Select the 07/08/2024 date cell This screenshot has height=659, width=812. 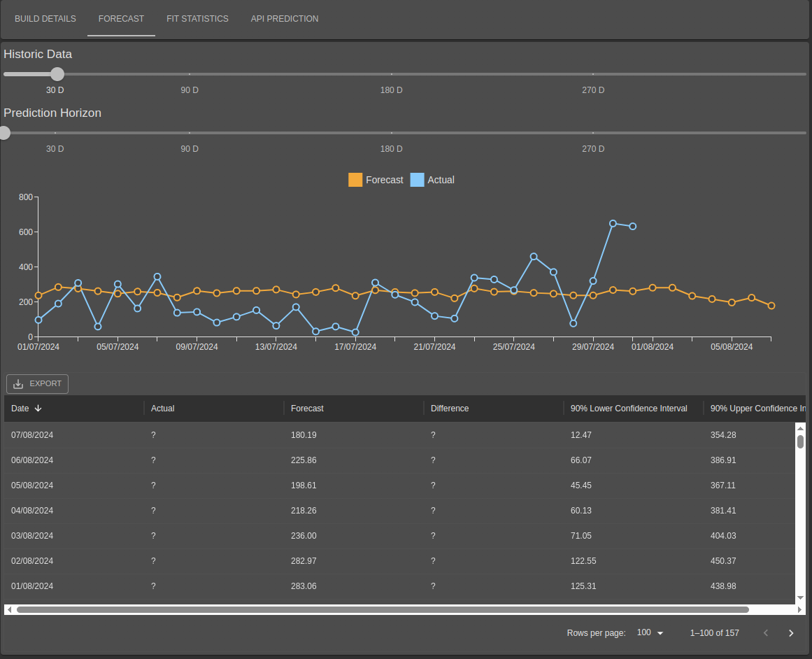click(x=74, y=435)
